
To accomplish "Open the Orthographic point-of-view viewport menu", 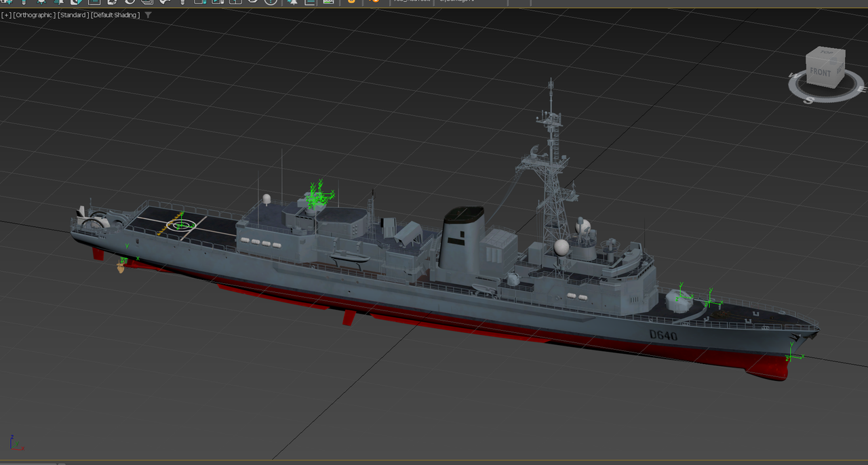I will pyautogui.click(x=35, y=15).
